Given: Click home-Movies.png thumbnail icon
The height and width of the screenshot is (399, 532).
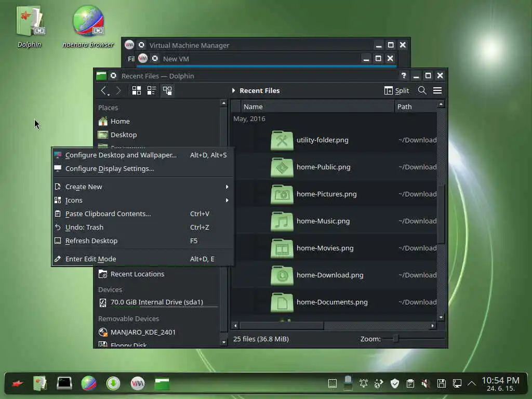Looking at the screenshot, I should 282,248.
